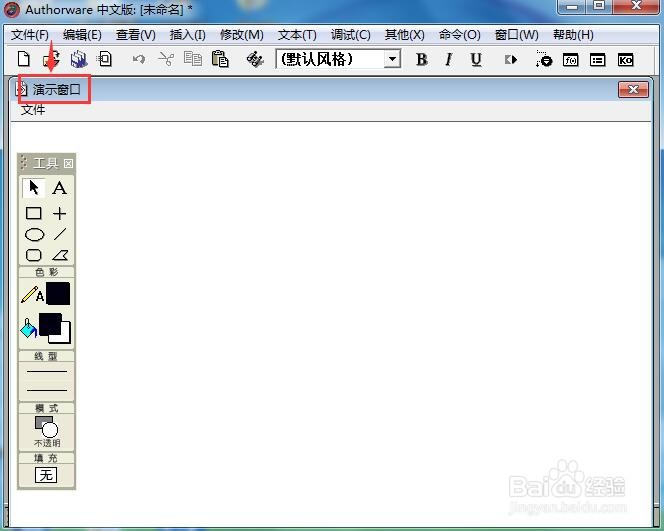
Task: Open the 命令(O) menu
Action: point(459,35)
